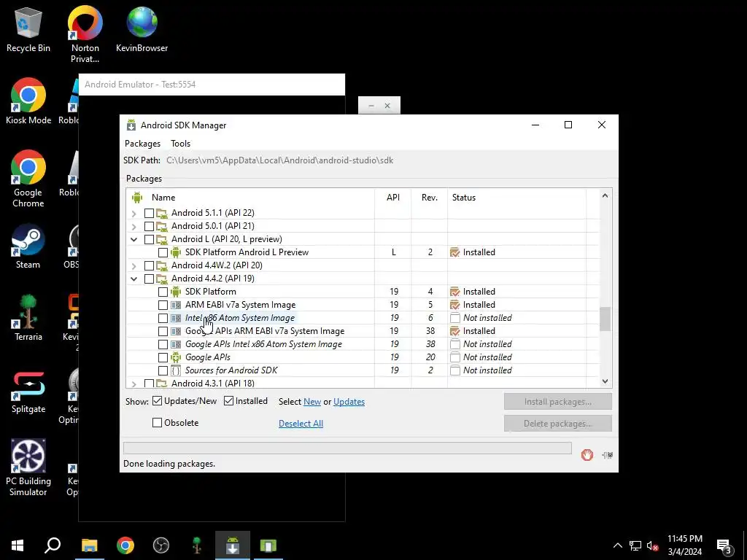Click the scroll up arrow in Packages list
Viewport: 747px width, 560px height.
(605, 195)
